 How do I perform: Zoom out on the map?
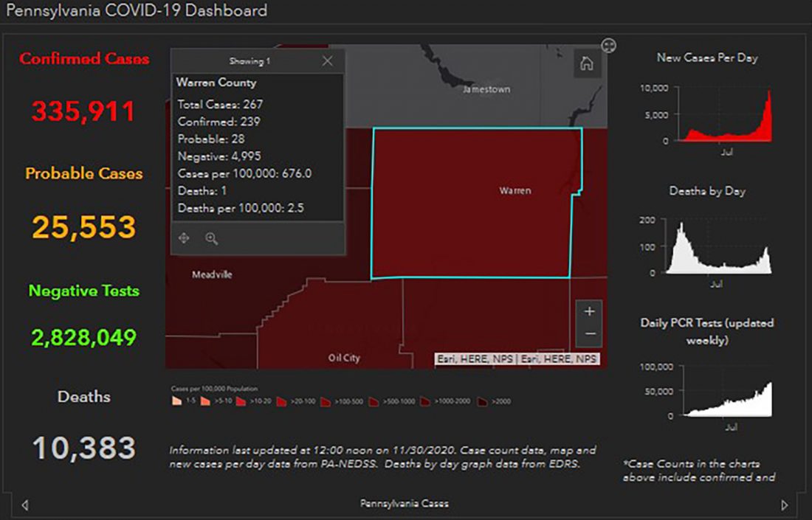pyautogui.click(x=589, y=334)
